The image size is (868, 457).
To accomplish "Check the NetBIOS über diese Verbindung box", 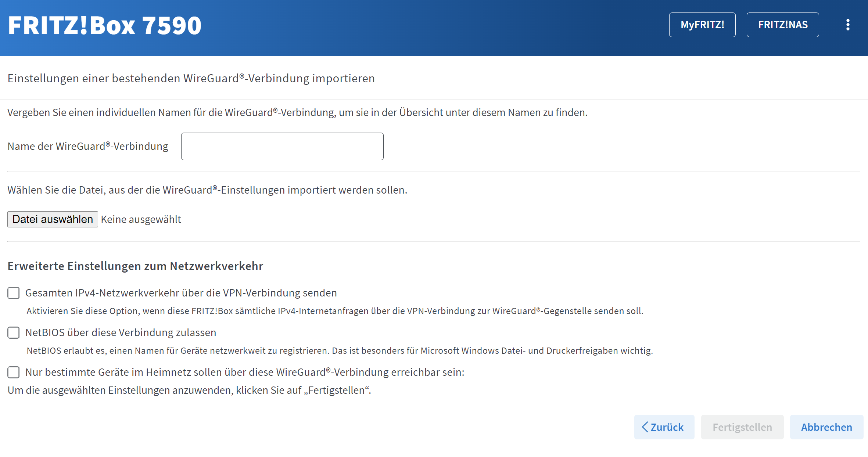I will 14,332.
